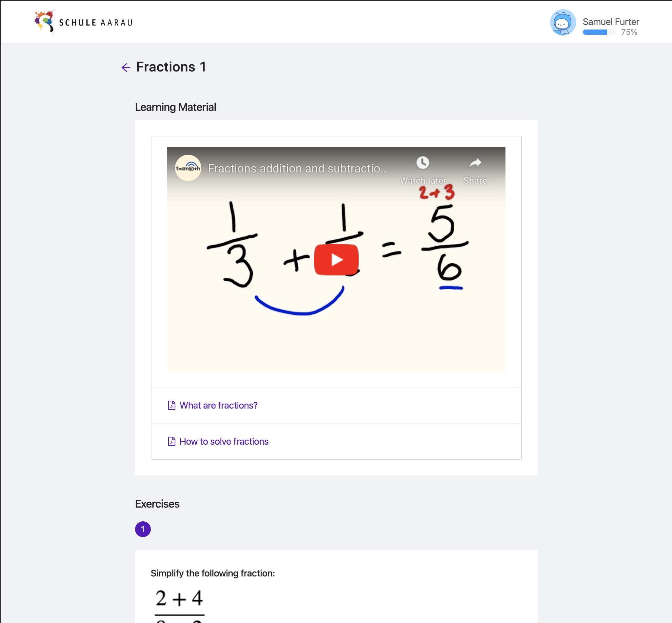Go back using the arrow beside Fractions 1

click(126, 68)
